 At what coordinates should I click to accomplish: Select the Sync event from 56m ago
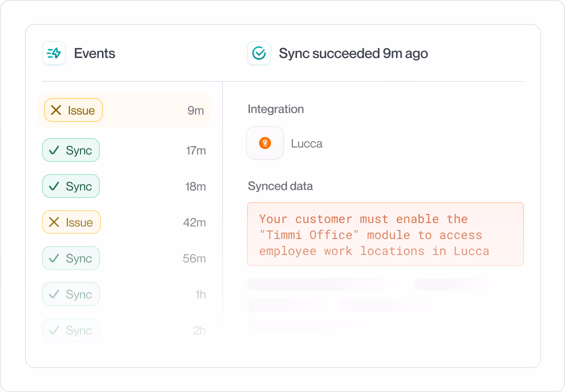tap(71, 258)
